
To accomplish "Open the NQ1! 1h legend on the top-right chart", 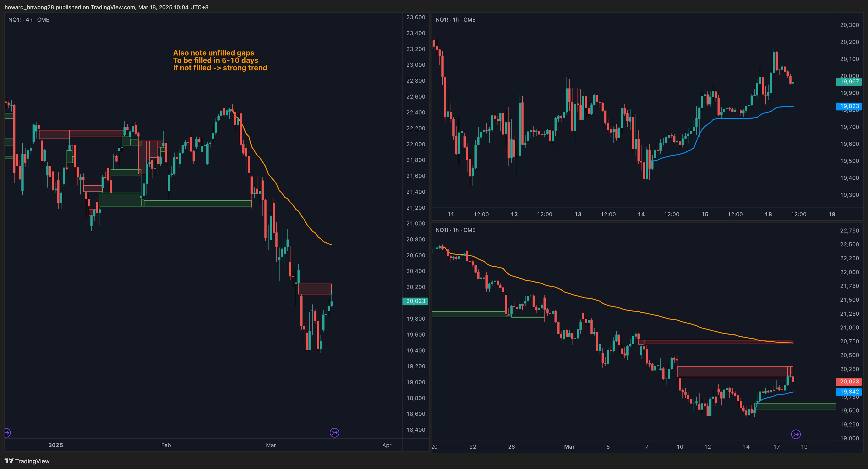I will 455,20.
